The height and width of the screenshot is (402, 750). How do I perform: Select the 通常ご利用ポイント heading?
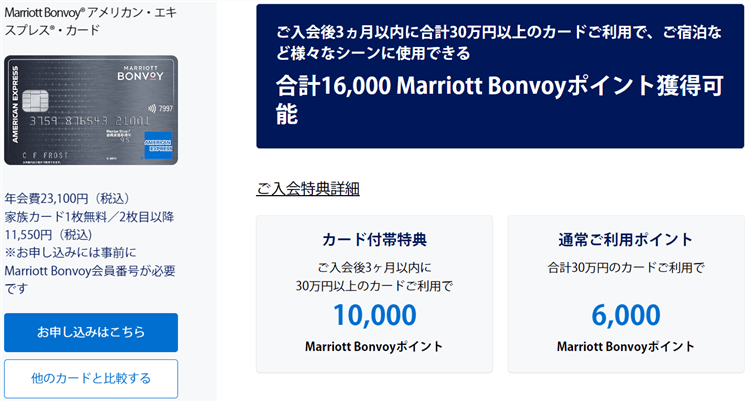pyautogui.click(x=626, y=240)
